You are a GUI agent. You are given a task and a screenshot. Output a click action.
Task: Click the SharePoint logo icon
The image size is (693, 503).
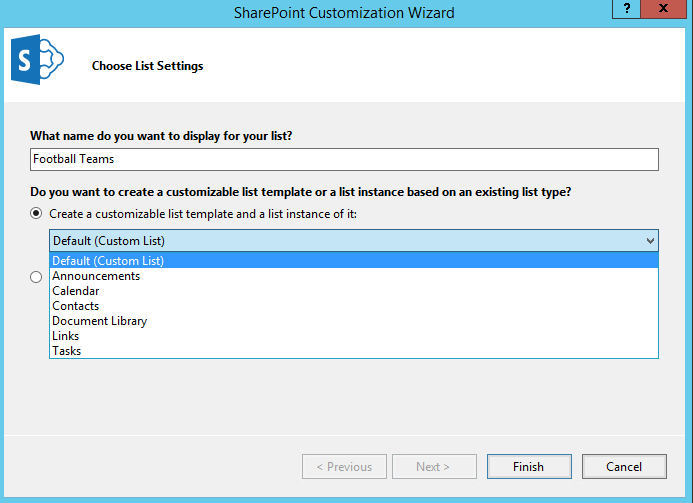pos(37,59)
